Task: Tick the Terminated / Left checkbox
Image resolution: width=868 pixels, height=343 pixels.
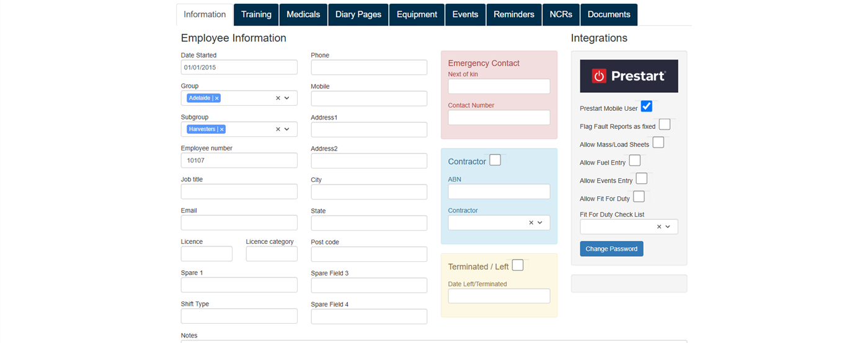Action: [518, 266]
